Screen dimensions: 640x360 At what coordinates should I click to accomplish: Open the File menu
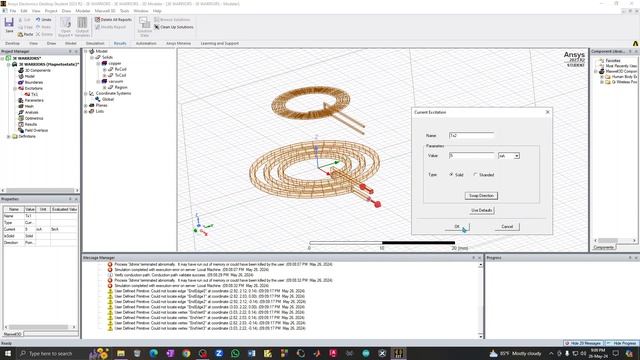click(13, 11)
